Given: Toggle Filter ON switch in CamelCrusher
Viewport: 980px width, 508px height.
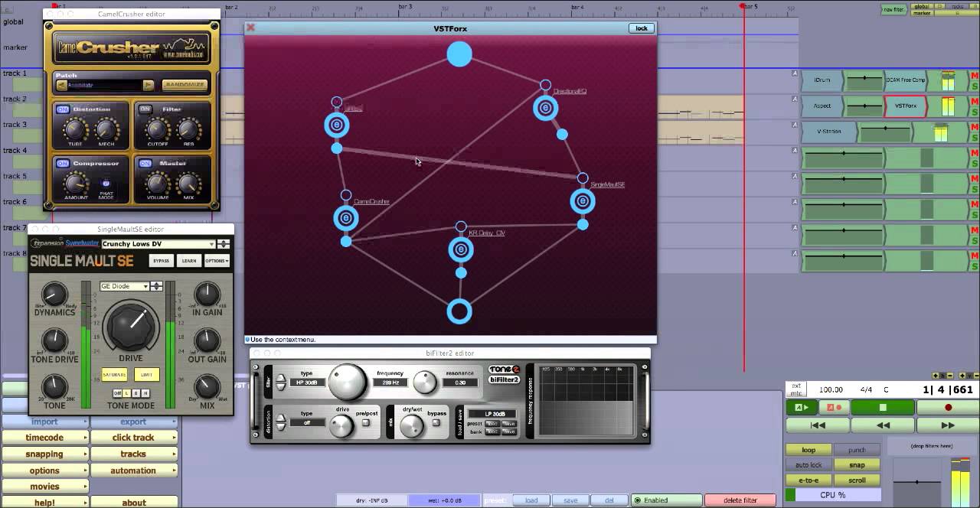Looking at the screenshot, I should pos(145,109).
